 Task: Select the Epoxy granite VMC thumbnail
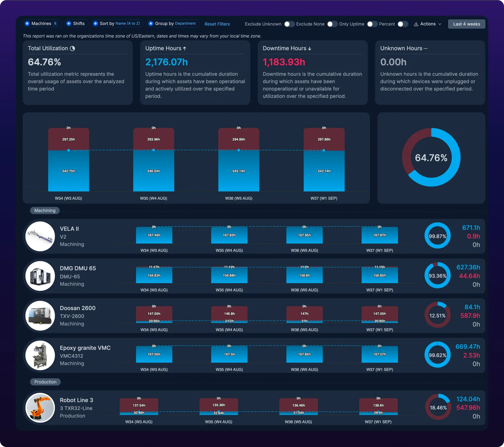[x=40, y=355]
